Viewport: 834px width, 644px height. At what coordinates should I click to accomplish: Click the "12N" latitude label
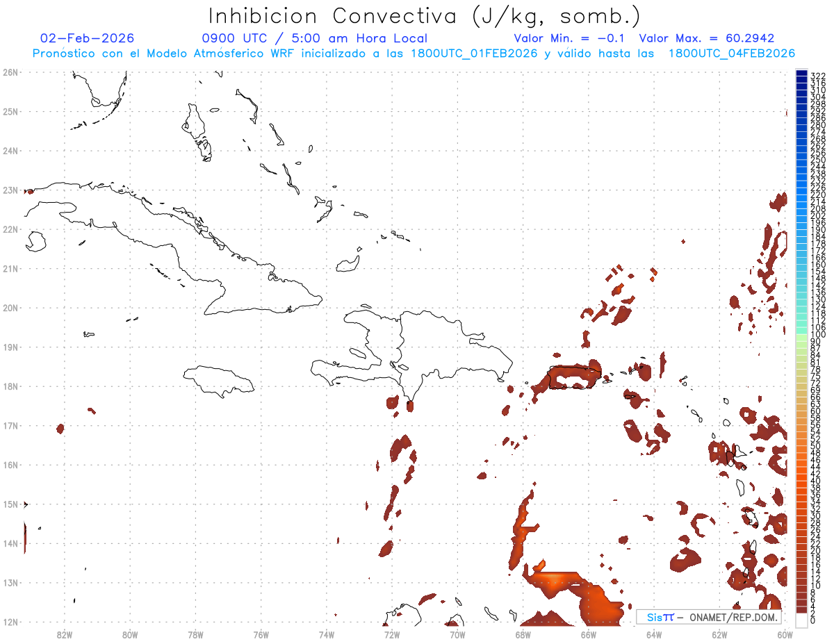[10, 622]
